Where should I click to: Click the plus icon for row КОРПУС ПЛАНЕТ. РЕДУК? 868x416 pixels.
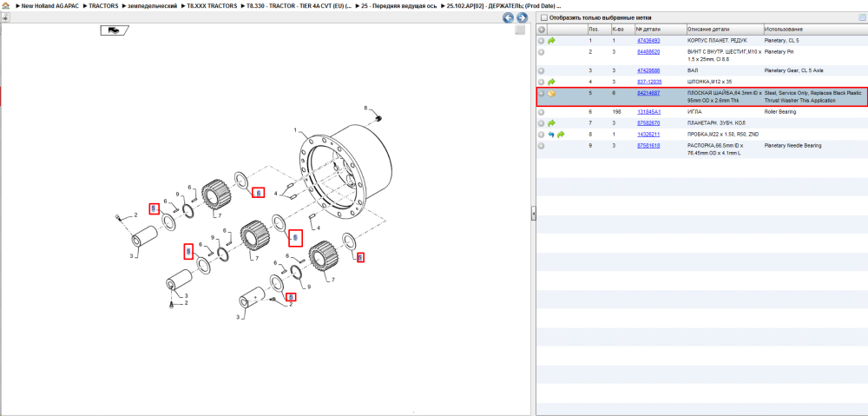542,41
